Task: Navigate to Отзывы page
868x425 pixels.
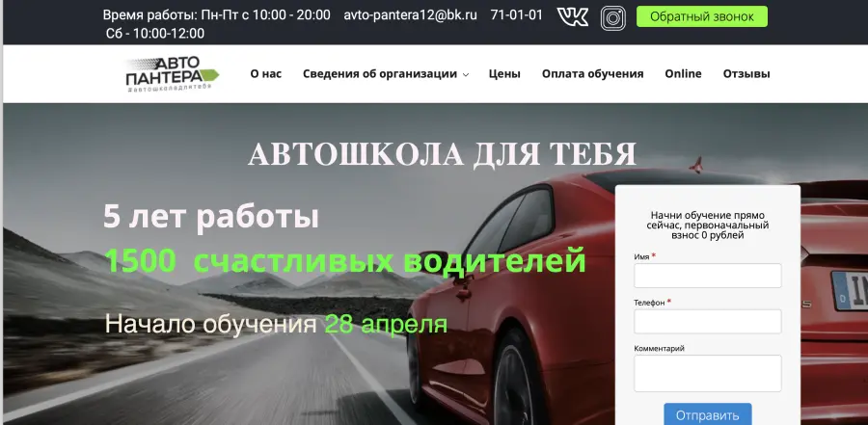Action: (x=746, y=74)
